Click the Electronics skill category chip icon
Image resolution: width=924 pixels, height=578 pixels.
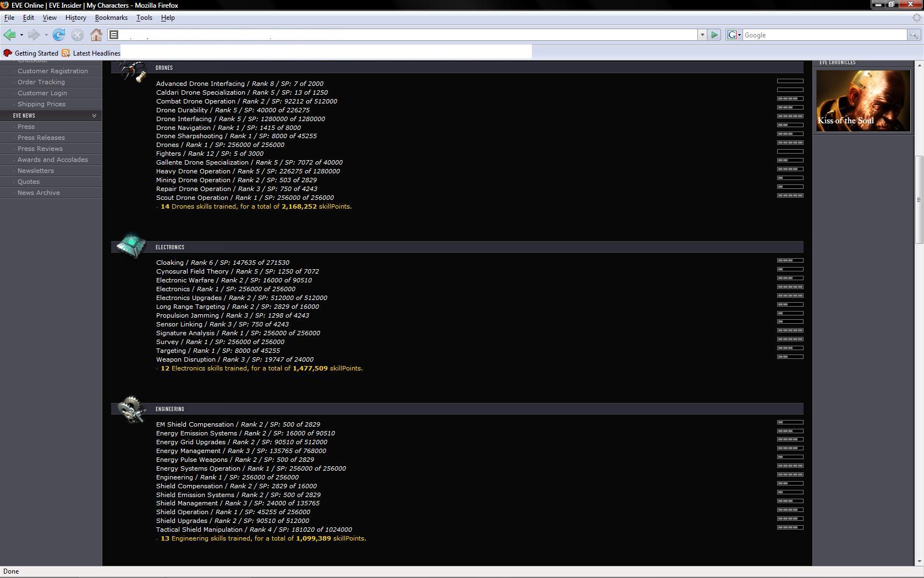[x=131, y=246]
